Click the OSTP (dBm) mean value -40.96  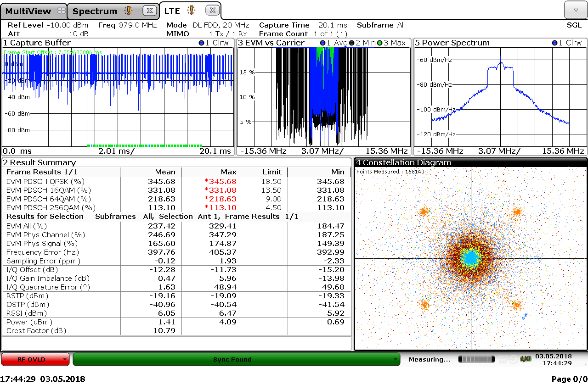tap(163, 305)
